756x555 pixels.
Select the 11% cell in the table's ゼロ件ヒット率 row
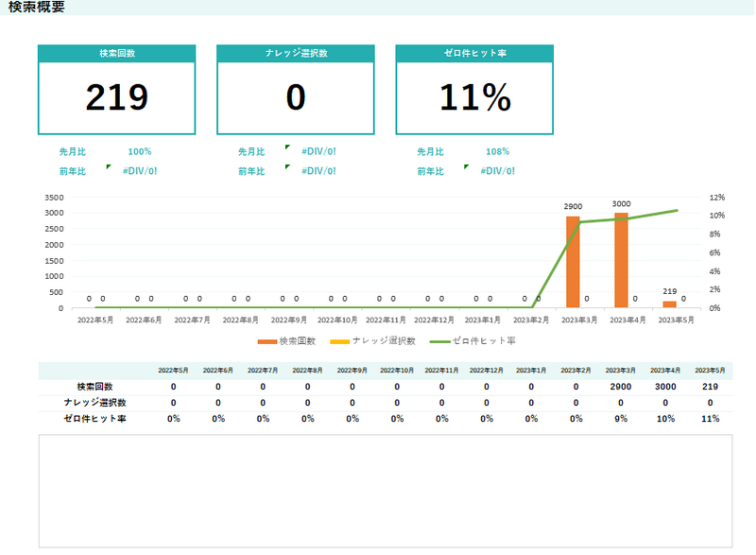click(x=710, y=418)
